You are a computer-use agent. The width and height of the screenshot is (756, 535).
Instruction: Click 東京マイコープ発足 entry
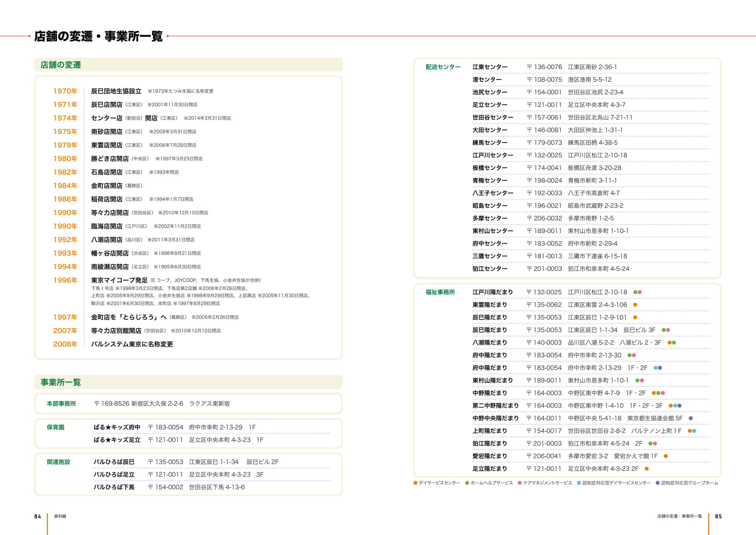[119, 280]
